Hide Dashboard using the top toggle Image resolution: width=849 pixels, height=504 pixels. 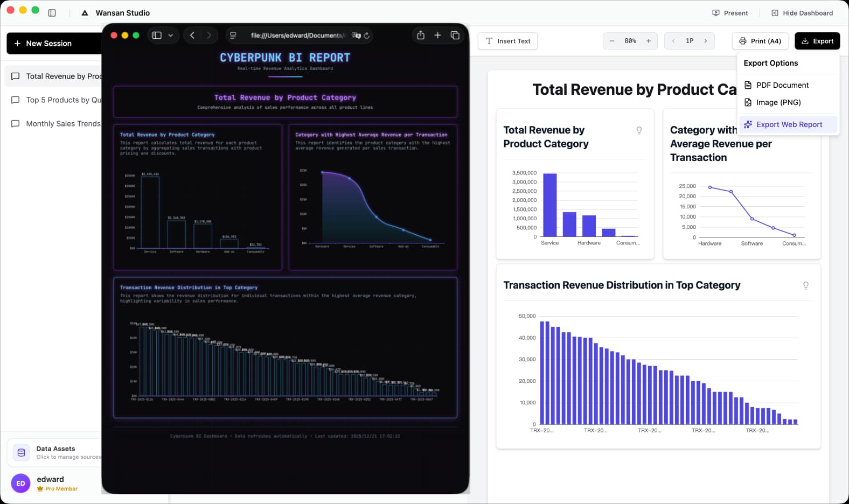(x=802, y=13)
